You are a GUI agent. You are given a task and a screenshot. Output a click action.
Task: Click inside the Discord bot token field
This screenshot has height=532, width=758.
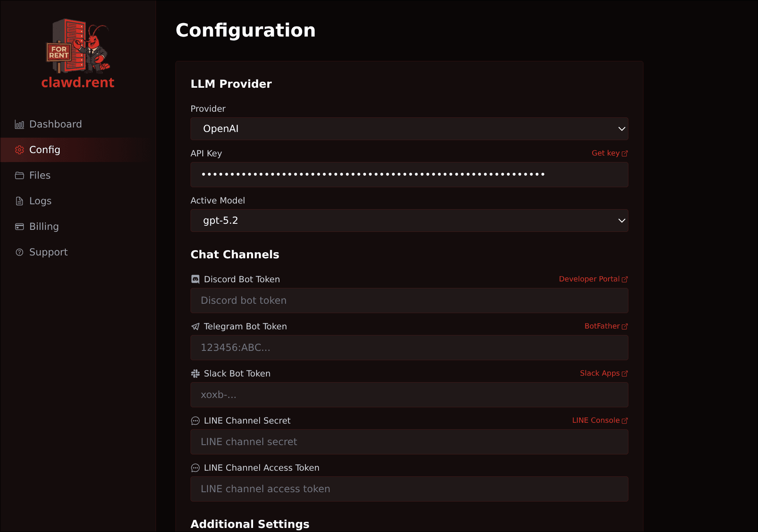[409, 301]
